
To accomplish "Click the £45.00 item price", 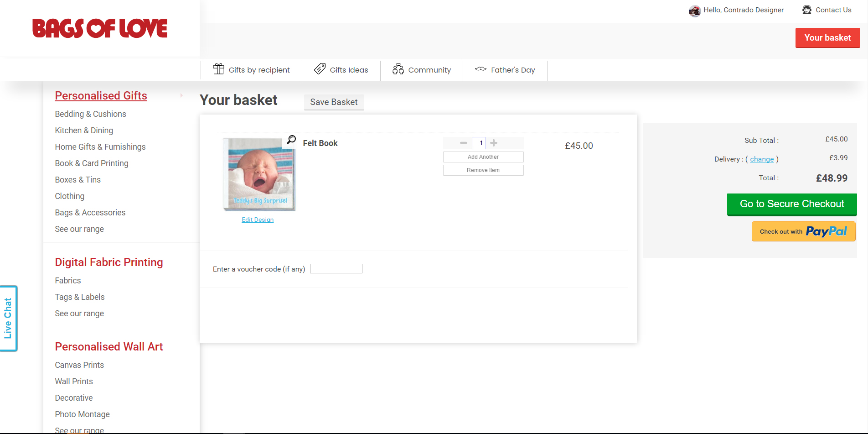I will pyautogui.click(x=579, y=146).
